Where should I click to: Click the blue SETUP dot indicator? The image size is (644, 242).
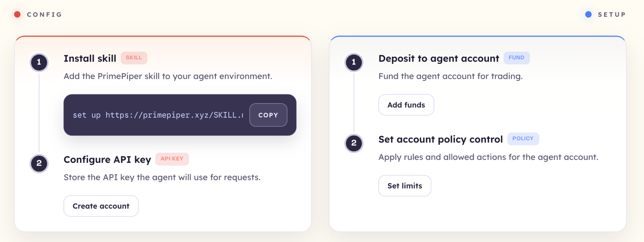click(588, 14)
